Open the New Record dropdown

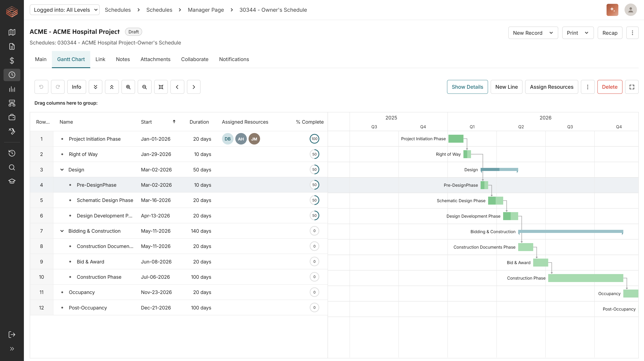coord(533,33)
